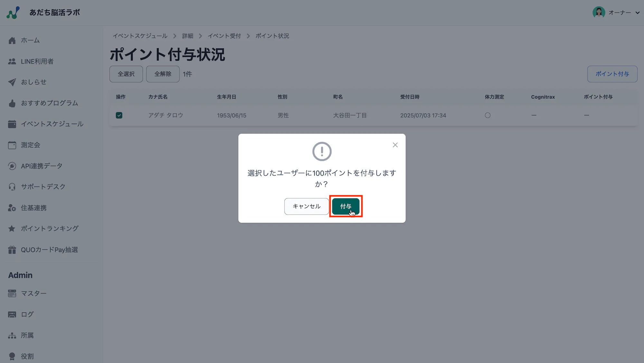The image size is (644, 363).
Task: Select the 体力測定 circle for アダチ タロウ
Action: [488, 115]
